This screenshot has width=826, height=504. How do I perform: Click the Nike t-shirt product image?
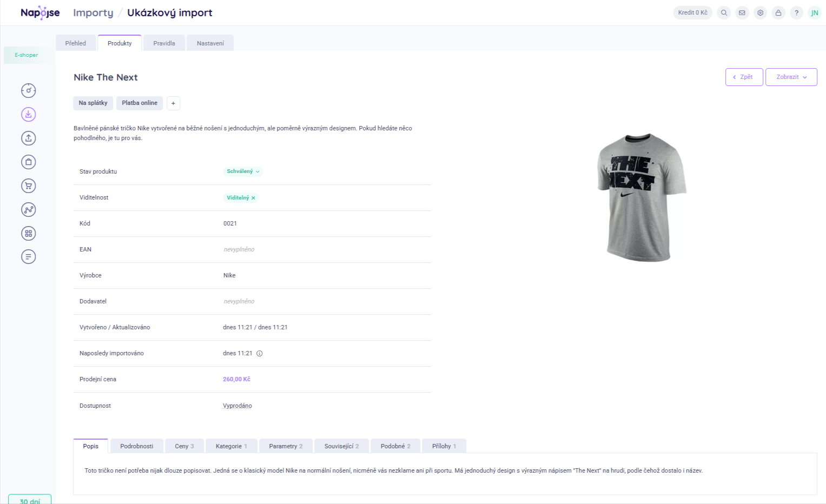[x=641, y=197]
